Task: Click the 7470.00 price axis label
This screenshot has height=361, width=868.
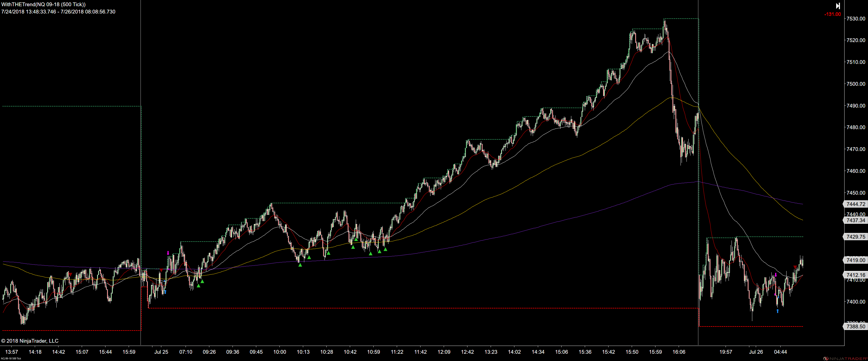Action: click(856, 149)
